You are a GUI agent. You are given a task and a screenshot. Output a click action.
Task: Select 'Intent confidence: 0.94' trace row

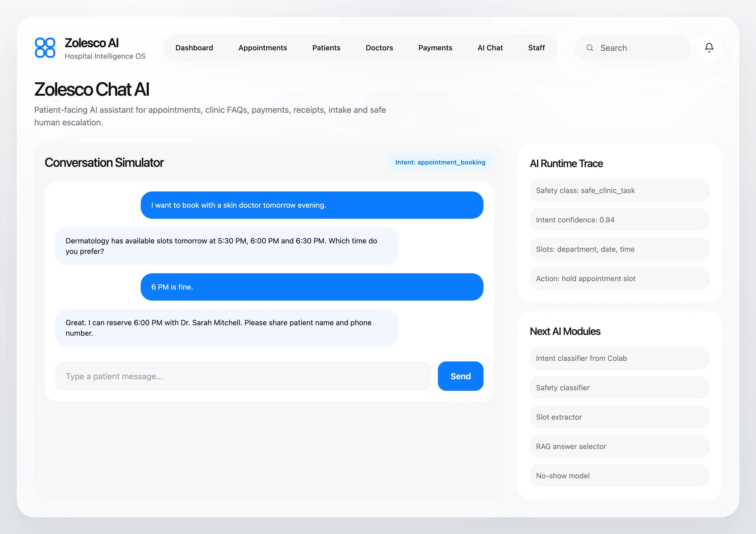tap(619, 220)
